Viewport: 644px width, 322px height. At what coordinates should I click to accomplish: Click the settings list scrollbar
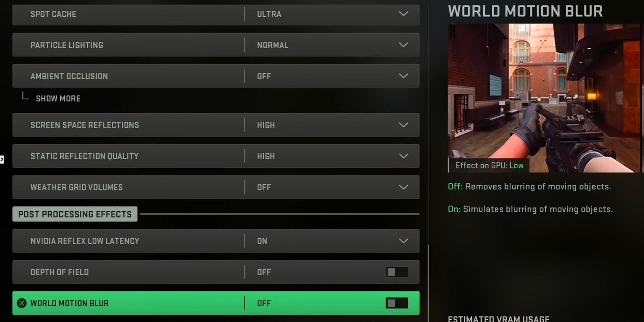pyautogui.click(x=428, y=283)
